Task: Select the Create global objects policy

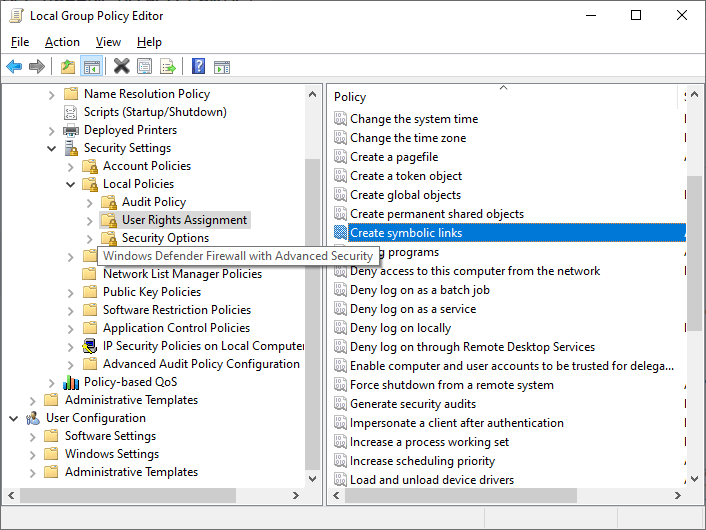Action: 405,195
